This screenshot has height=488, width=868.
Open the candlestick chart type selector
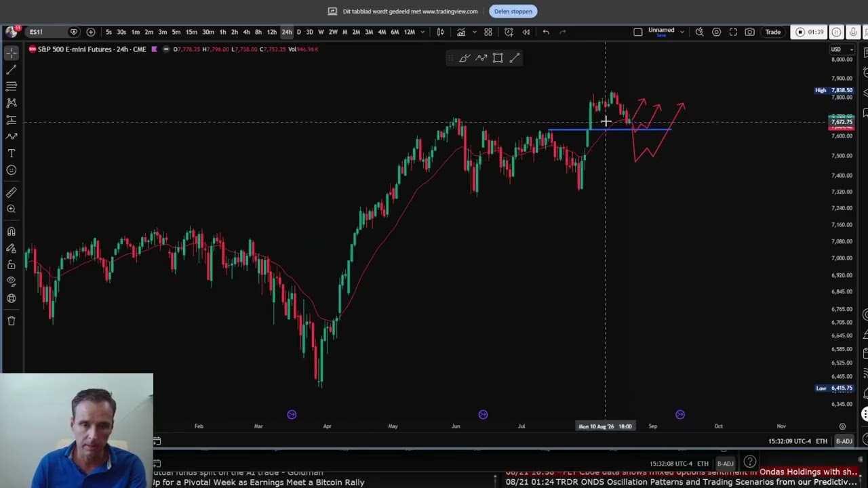pos(440,32)
